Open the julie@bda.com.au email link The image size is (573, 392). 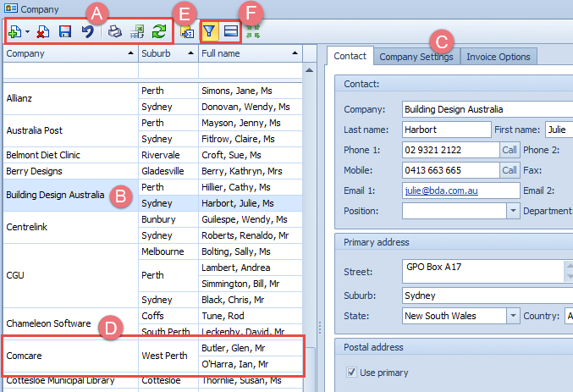[441, 190]
